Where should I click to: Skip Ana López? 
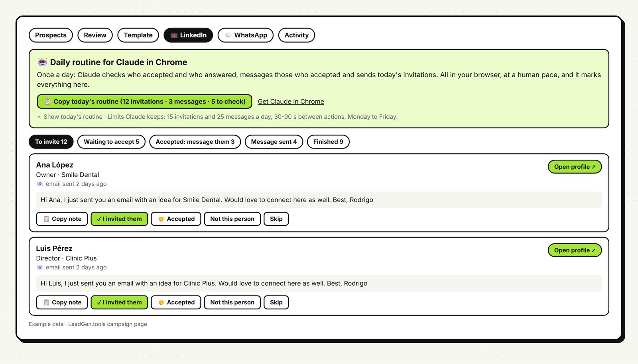[276, 219]
